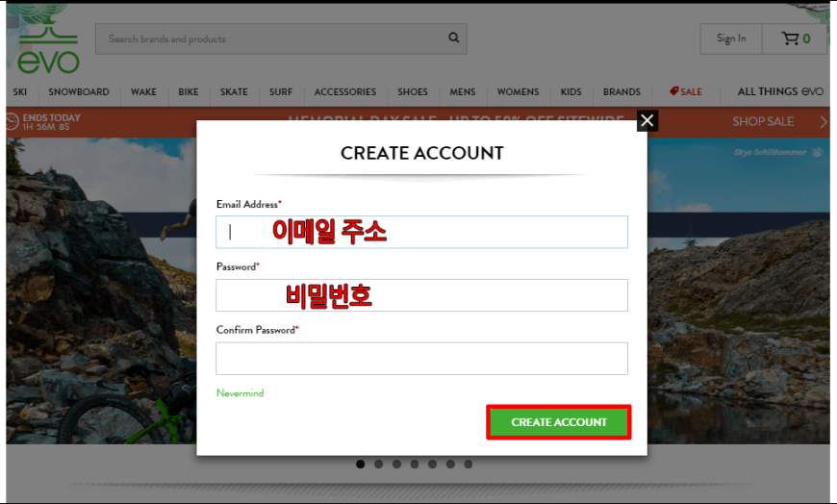Select the sixth carousel dot
This screenshot has height=504, width=837.
(x=450, y=464)
